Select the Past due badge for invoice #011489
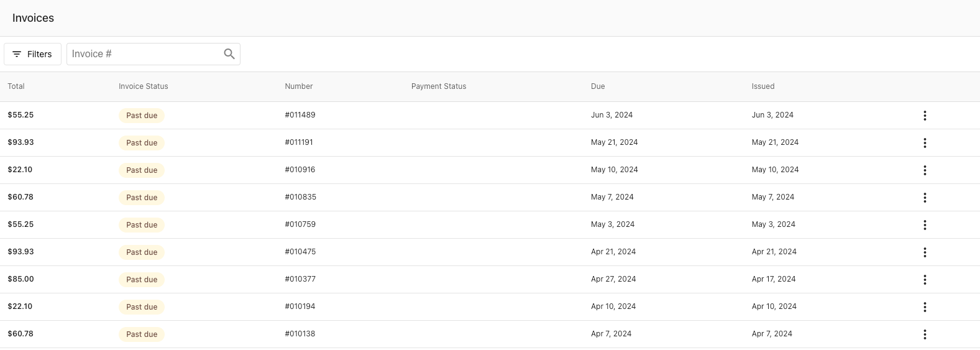This screenshot has height=350, width=980. [142, 116]
